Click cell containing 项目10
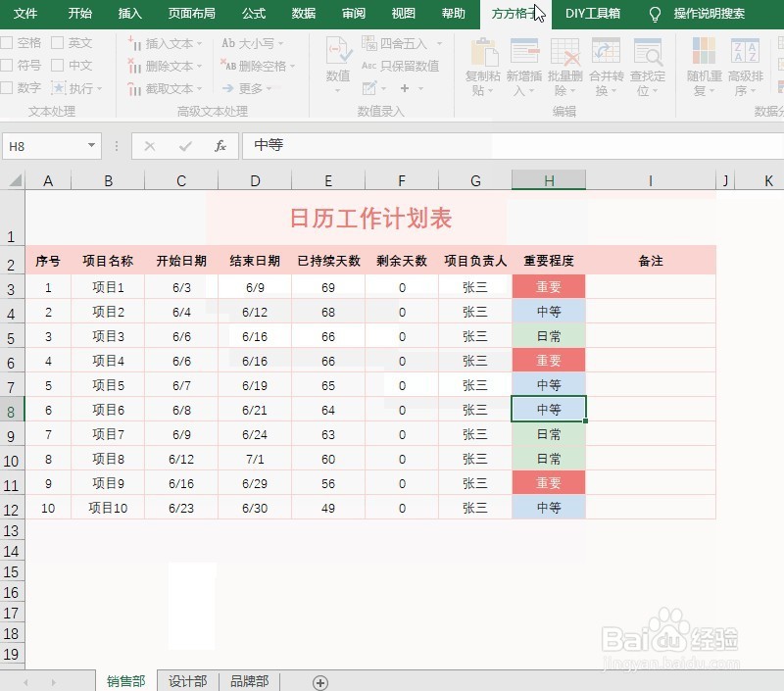This screenshot has height=691, width=784. [x=108, y=508]
